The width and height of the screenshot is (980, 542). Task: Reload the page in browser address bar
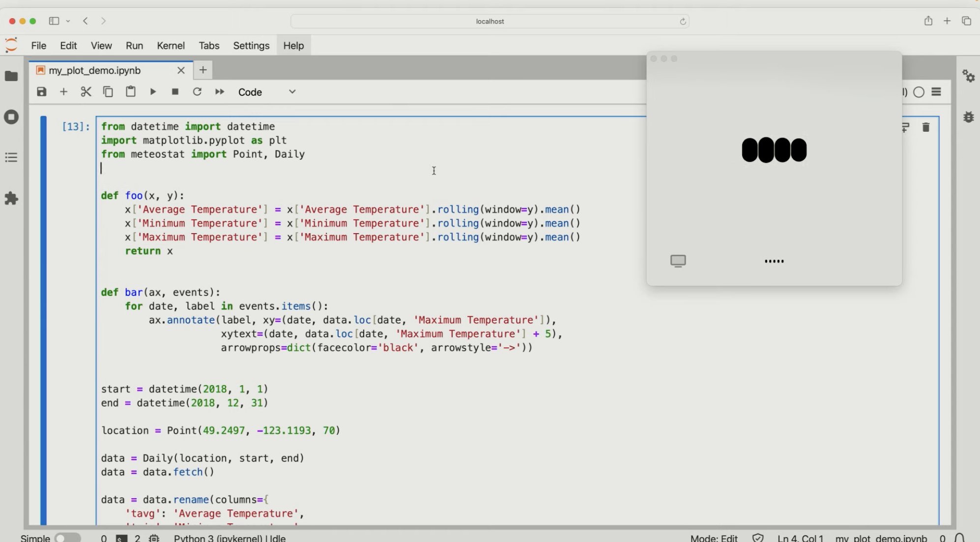(x=683, y=21)
